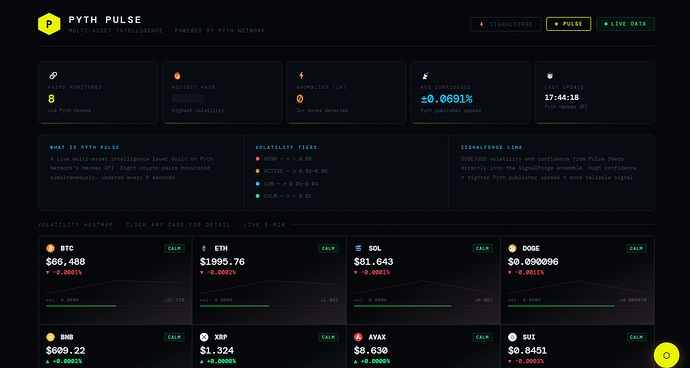Click the BTC -0.0001% change value
Screen dimensions: 690x368
point(64,272)
